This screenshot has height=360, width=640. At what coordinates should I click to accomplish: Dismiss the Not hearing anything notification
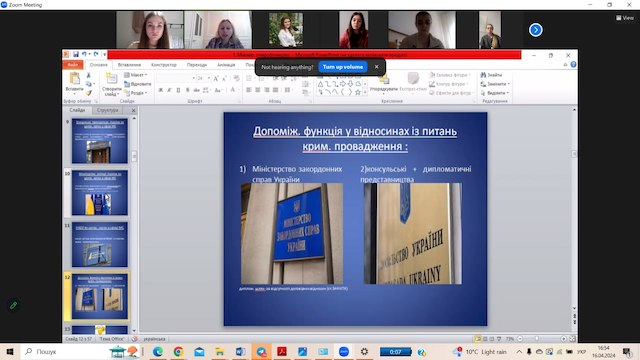coord(376,67)
